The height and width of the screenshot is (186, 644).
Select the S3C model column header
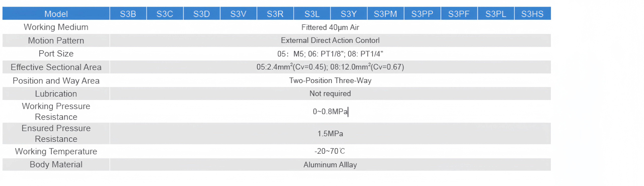pyautogui.click(x=165, y=13)
